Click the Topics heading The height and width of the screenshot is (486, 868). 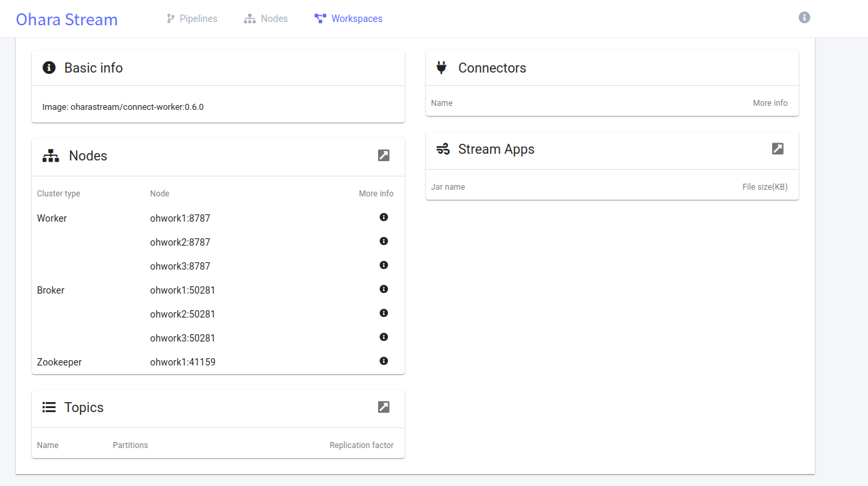tap(84, 407)
